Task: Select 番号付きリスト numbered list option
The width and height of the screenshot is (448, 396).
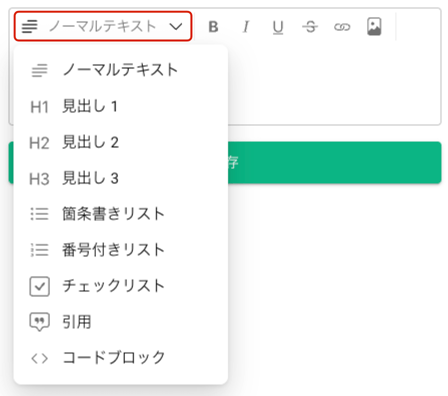Action: click(121, 250)
